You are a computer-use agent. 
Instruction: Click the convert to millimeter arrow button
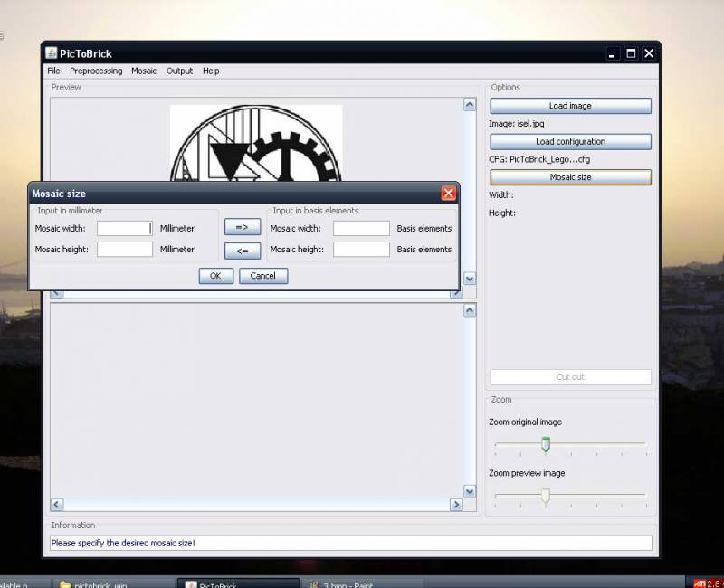(242, 251)
